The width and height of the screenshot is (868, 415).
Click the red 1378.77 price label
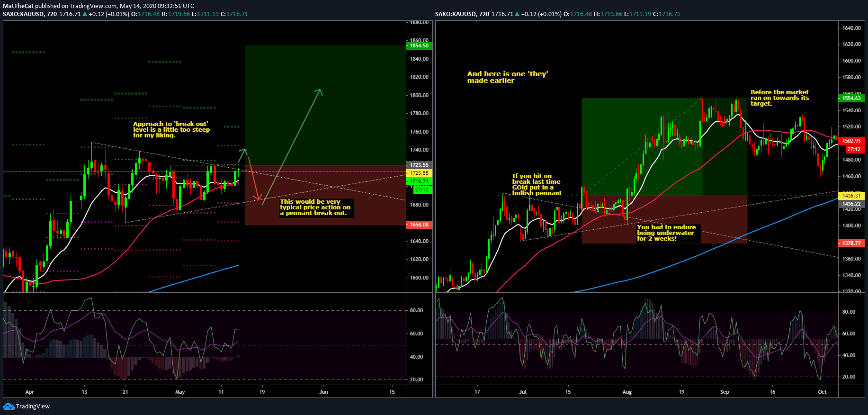(x=851, y=243)
